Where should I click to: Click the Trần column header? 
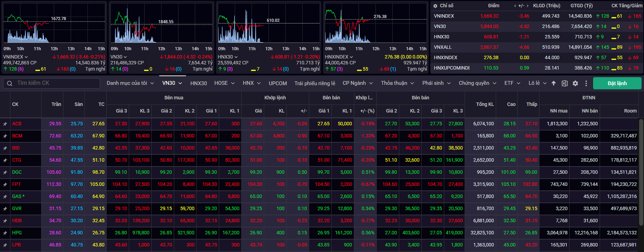pos(56,104)
